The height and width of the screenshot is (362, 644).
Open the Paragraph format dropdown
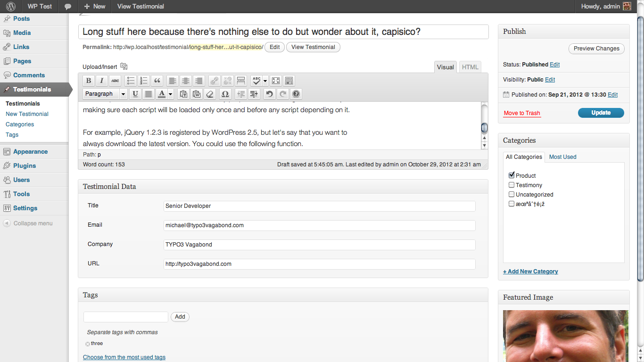point(105,94)
